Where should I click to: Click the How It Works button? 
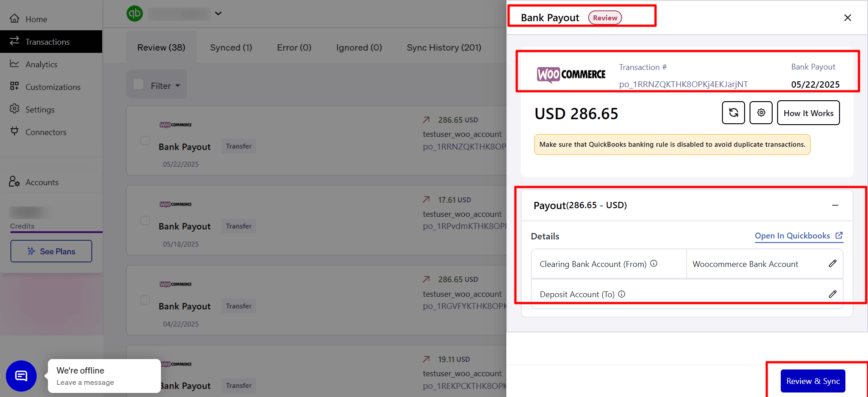pos(808,113)
